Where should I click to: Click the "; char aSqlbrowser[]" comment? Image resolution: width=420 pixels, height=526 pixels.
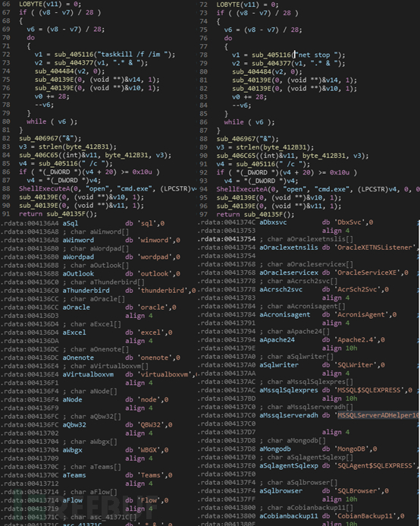tap(299, 483)
